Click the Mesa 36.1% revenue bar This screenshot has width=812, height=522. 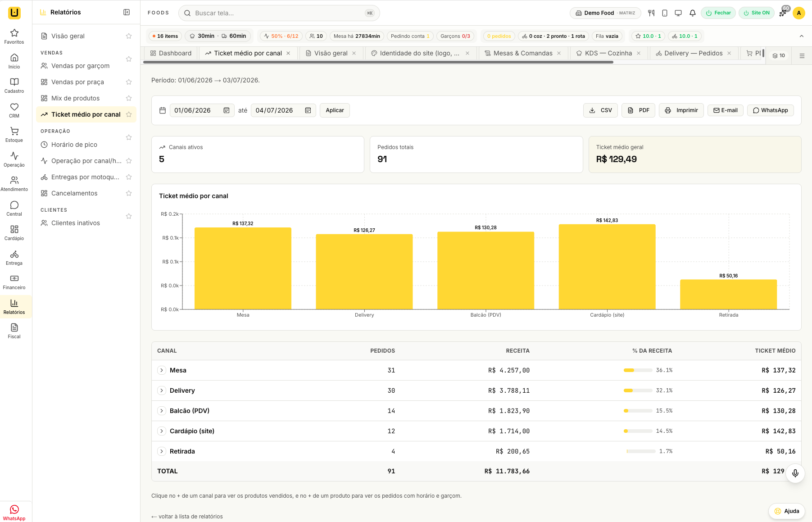pos(638,370)
